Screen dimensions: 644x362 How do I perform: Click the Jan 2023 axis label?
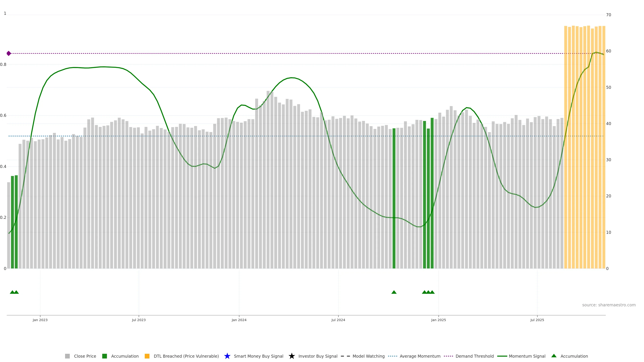tap(40, 320)
